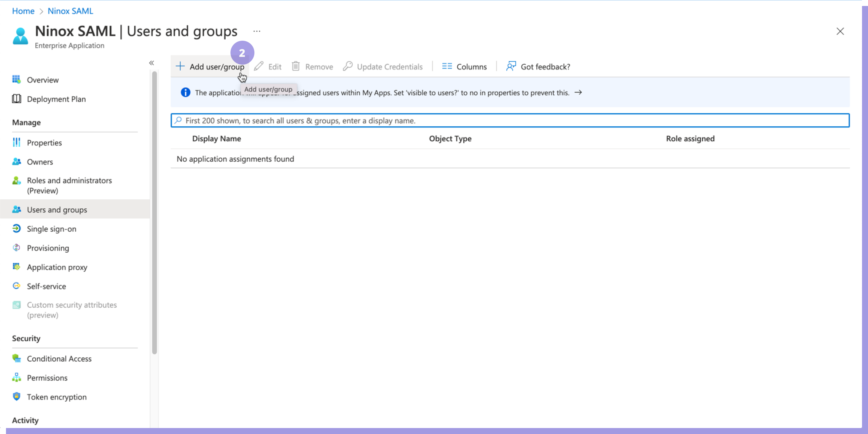Click the sidebar vertical scrollbar
Viewport: 868px width, 434px height.
[154, 213]
